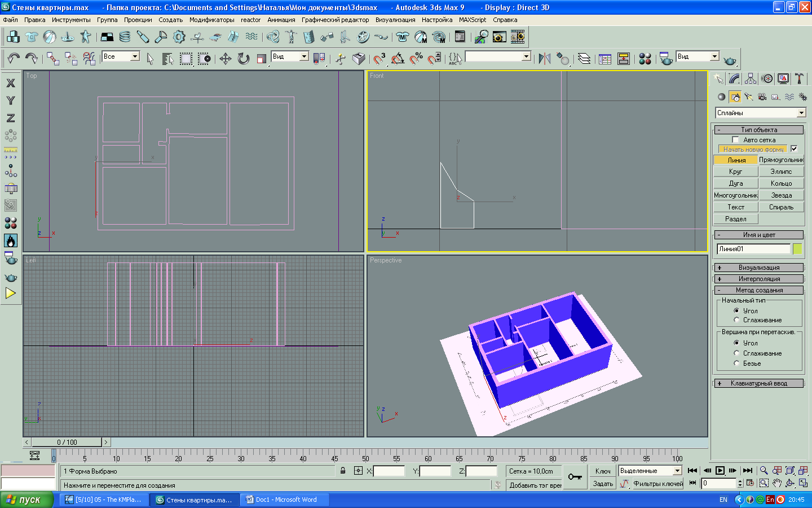Restrict to X axis constraint
This screenshot has height=508, width=812.
coord(11,83)
